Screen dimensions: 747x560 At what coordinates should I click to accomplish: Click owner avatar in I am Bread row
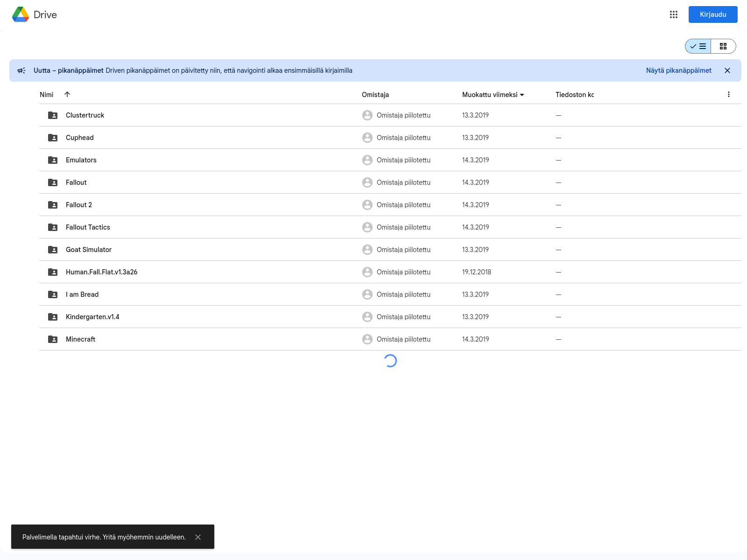coord(367,294)
